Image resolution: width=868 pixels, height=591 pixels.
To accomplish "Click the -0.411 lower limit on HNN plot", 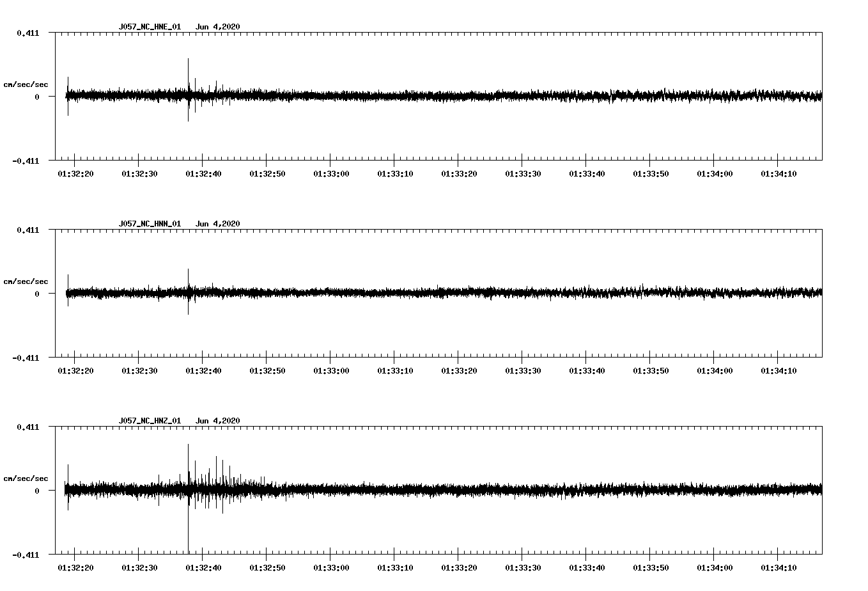I will pos(26,358).
